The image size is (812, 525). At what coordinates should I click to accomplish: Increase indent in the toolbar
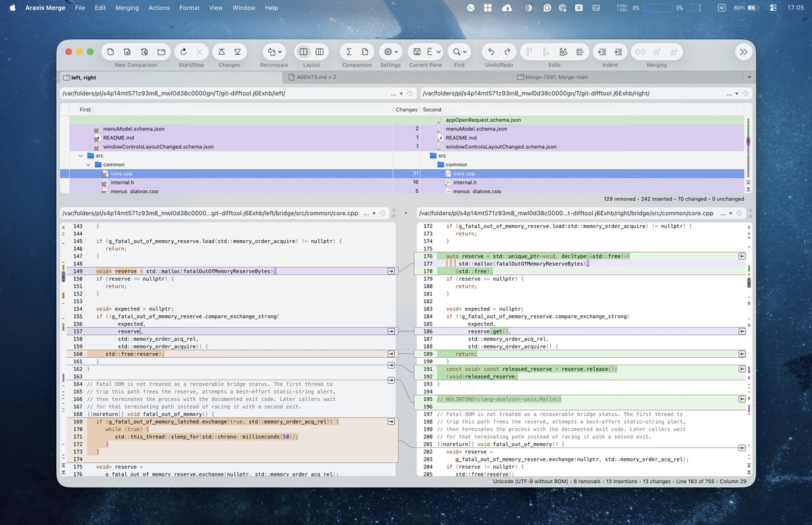618,51
